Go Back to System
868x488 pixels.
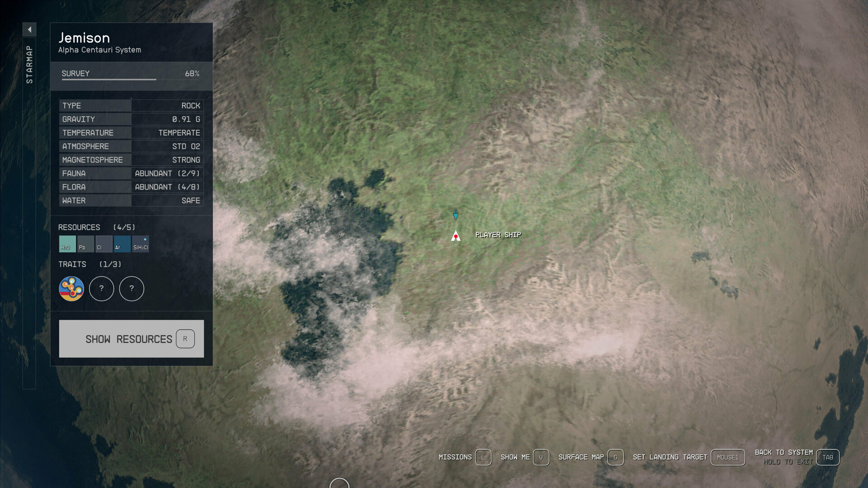[784, 452]
